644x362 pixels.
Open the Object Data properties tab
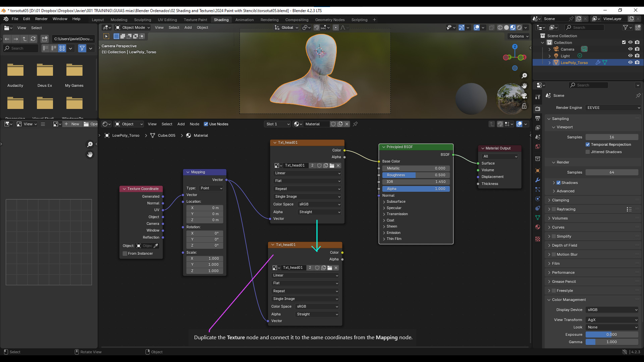(x=538, y=218)
